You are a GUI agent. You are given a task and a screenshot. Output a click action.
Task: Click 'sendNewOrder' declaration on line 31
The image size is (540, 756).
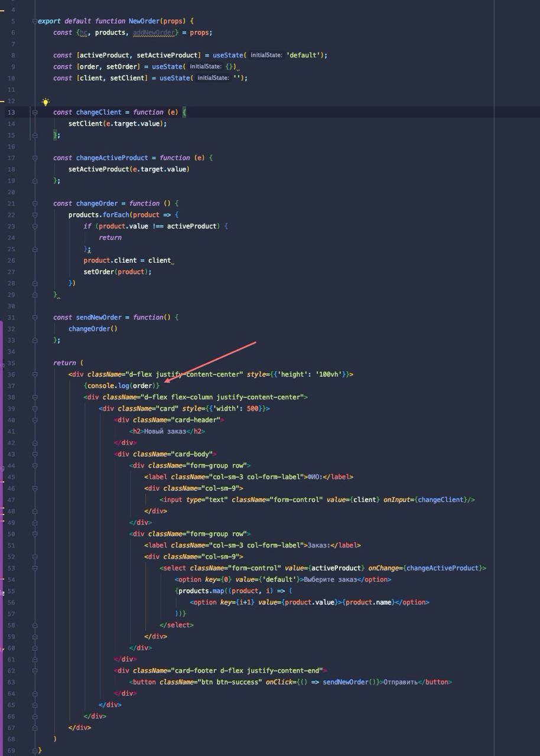98,317
